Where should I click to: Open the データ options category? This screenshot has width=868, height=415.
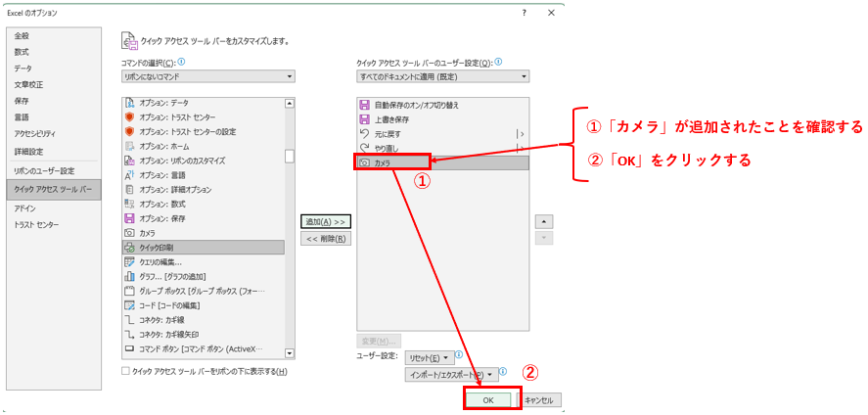click(x=23, y=69)
